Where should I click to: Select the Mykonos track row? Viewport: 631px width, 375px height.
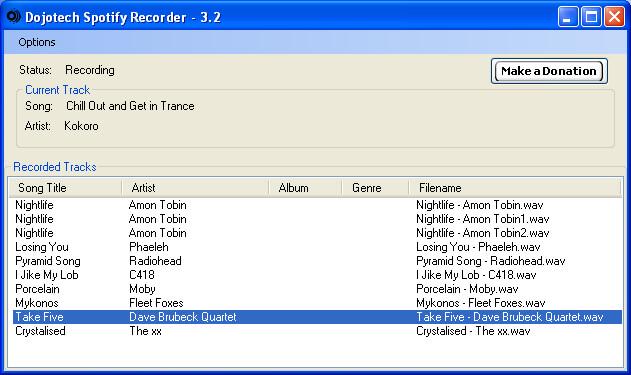coord(317,303)
